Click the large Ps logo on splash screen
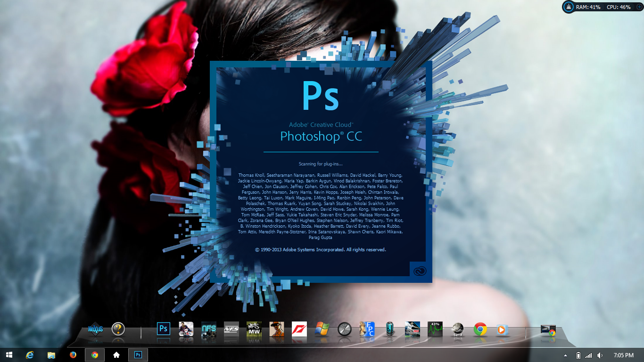 (x=321, y=96)
